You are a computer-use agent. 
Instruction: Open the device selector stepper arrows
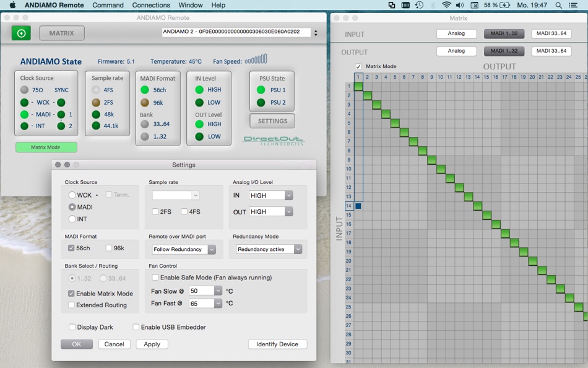[x=316, y=33]
